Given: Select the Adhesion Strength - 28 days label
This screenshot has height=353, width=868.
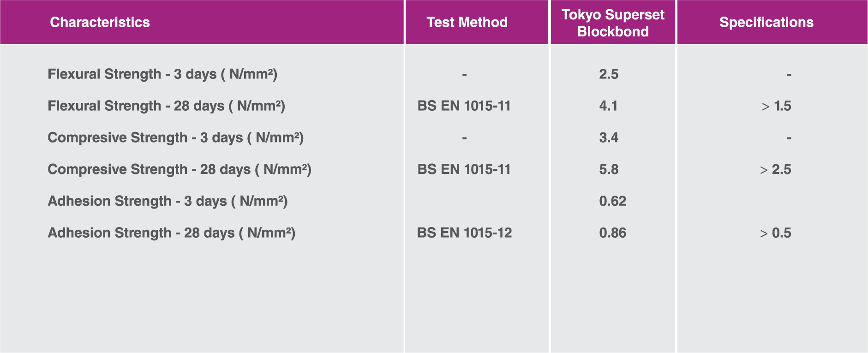Looking at the screenshot, I should 171,233.
